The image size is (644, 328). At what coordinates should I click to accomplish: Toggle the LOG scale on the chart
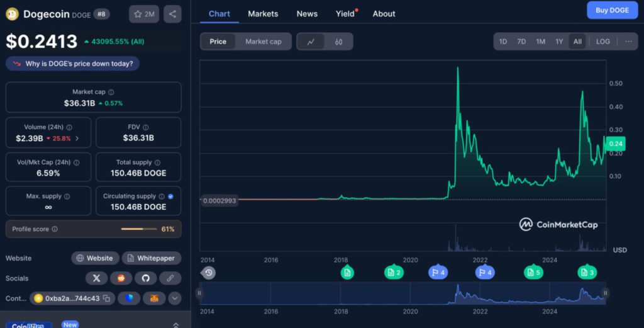[602, 42]
